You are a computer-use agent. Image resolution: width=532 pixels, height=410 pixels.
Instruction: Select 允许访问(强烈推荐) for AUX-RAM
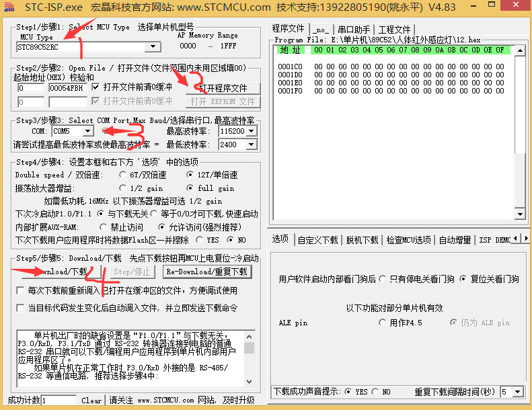161,227
